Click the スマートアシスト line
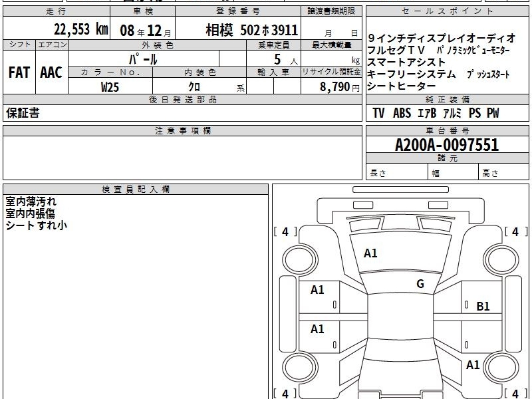The height and width of the screenshot is (399, 532). point(406,62)
